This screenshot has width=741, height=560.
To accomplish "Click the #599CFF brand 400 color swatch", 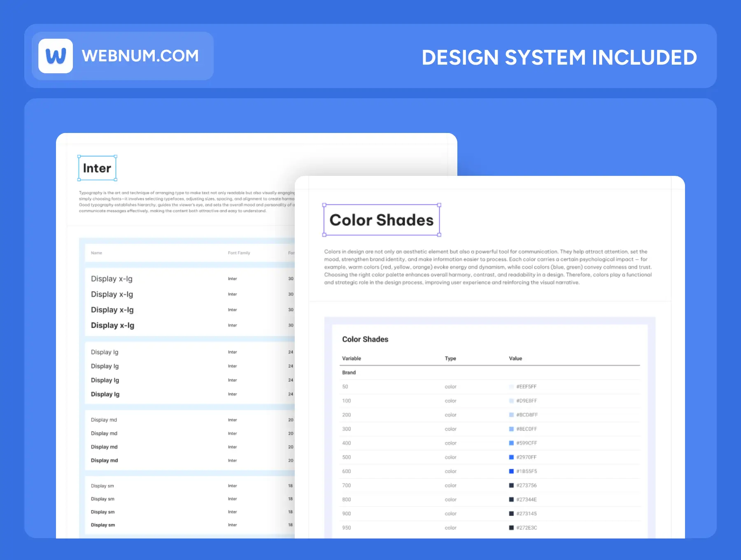I will pos(510,443).
